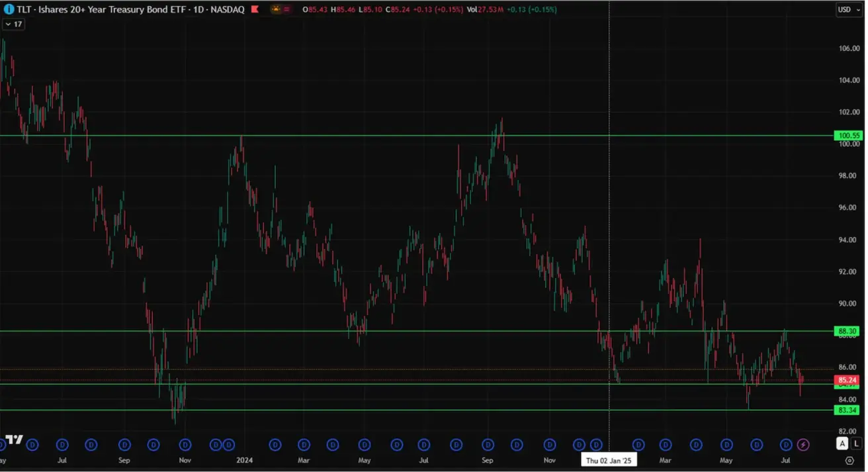Image resolution: width=868 pixels, height=472 pixels.
Task: Select the 83.34 green price label
Action: [x=848, y=410]
